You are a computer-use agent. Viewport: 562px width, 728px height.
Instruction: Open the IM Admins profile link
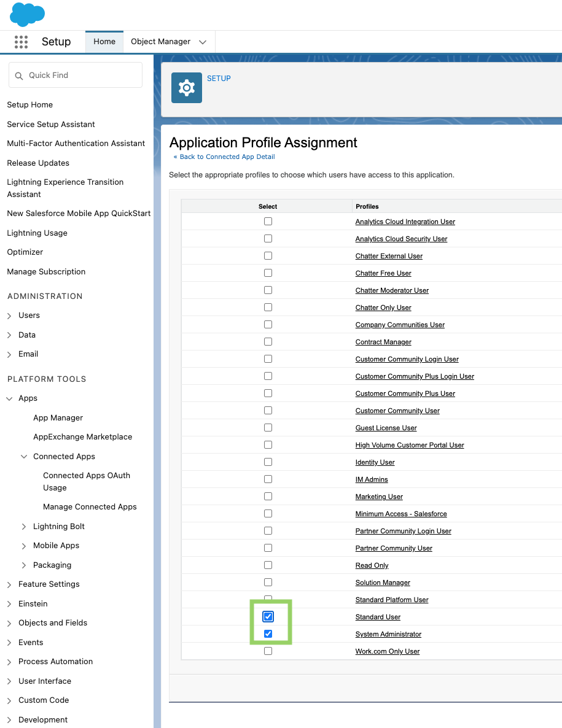(x=372, y=479)
